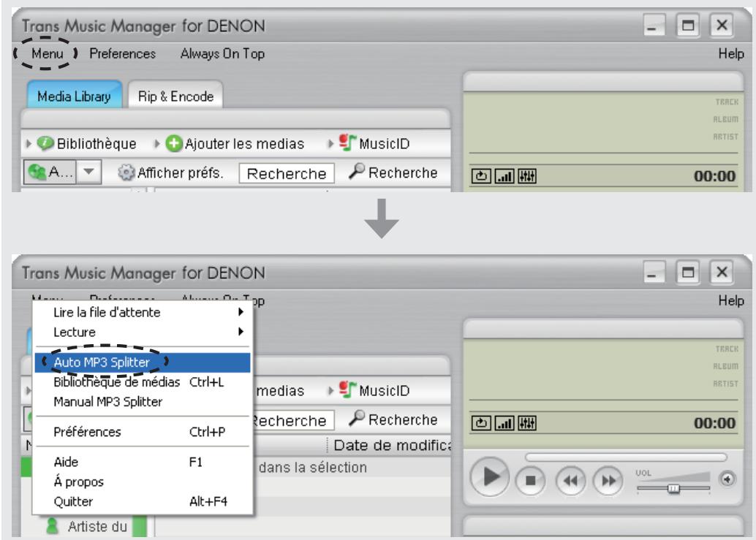Expand Lire la file d'attente submenu
The width and height of the screenshot is (756, 540).
tap(143, 312)
